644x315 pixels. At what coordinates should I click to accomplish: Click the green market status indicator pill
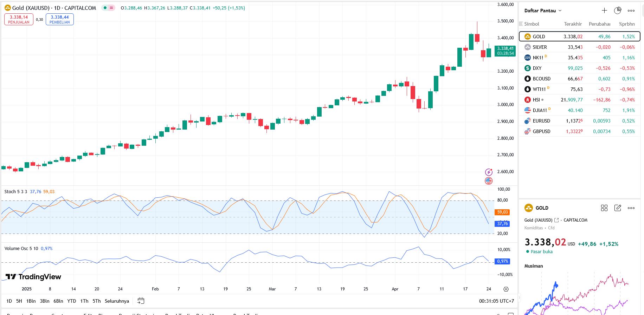point(108,8)
